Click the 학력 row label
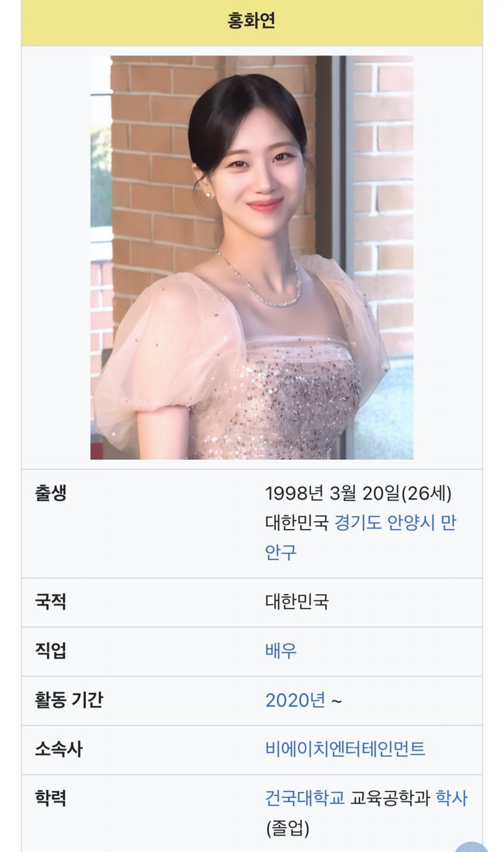504x852 pixels. coord(51,798)
